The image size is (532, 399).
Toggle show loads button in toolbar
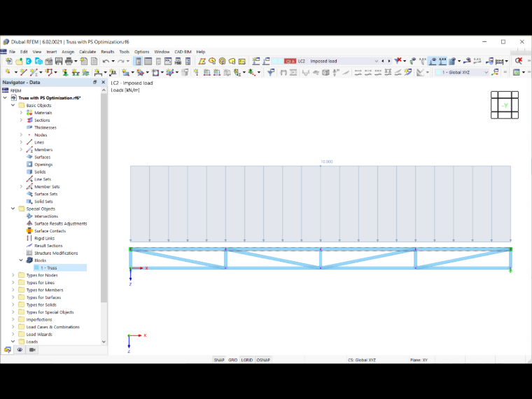pos(433,61)
